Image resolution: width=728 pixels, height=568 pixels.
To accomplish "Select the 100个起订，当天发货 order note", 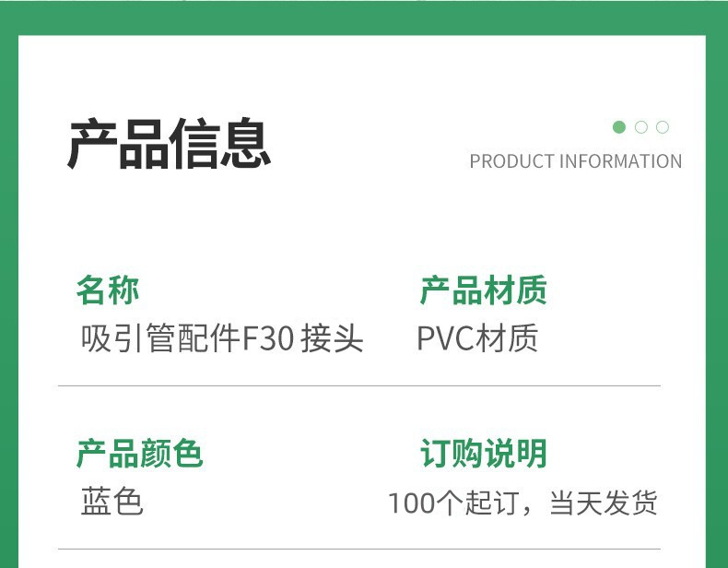I will (523, 503).
